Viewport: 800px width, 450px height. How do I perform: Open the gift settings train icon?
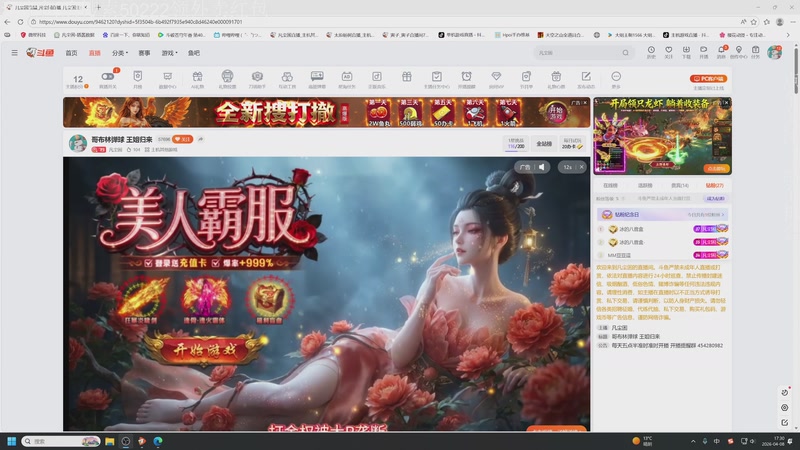(x=227, y=77)
